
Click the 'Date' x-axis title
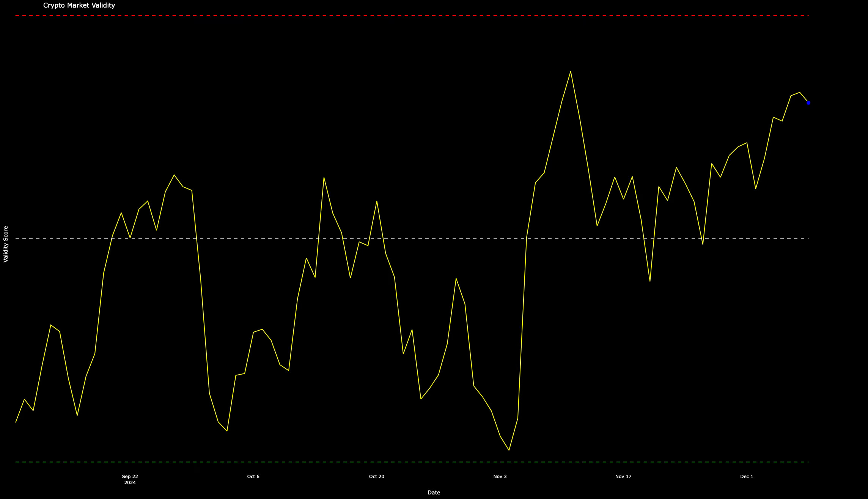(434, 493)
